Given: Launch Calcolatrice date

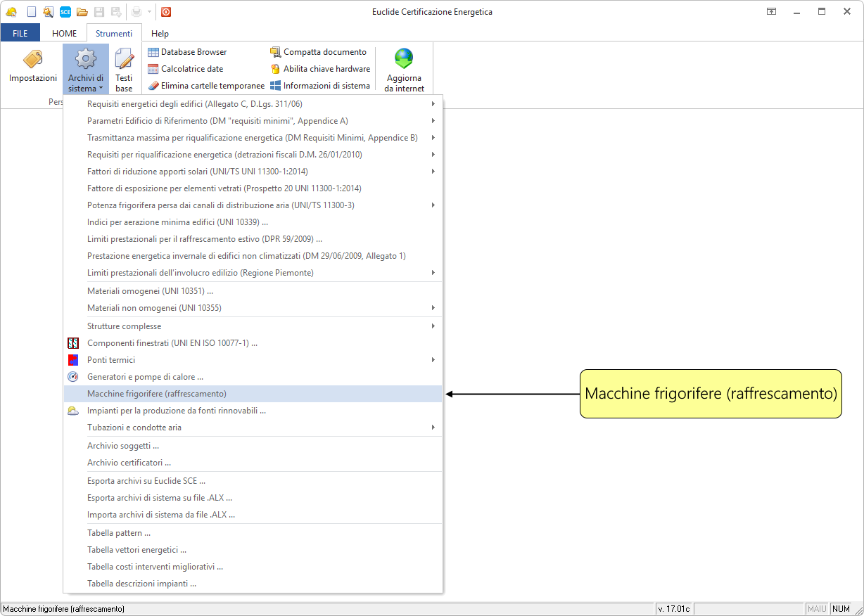Looking at the screenshot, I should [185, 69].
